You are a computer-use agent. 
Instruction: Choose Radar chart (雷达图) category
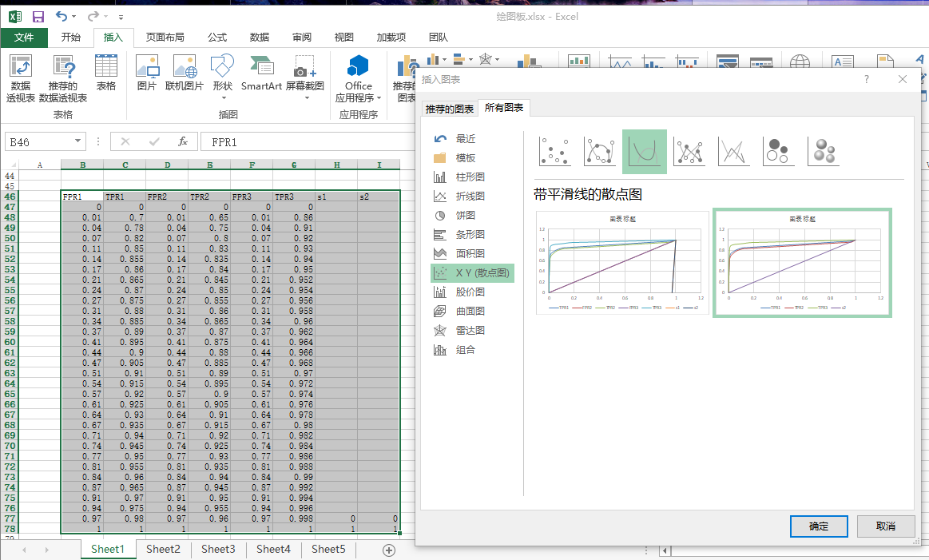coord(471,331)
